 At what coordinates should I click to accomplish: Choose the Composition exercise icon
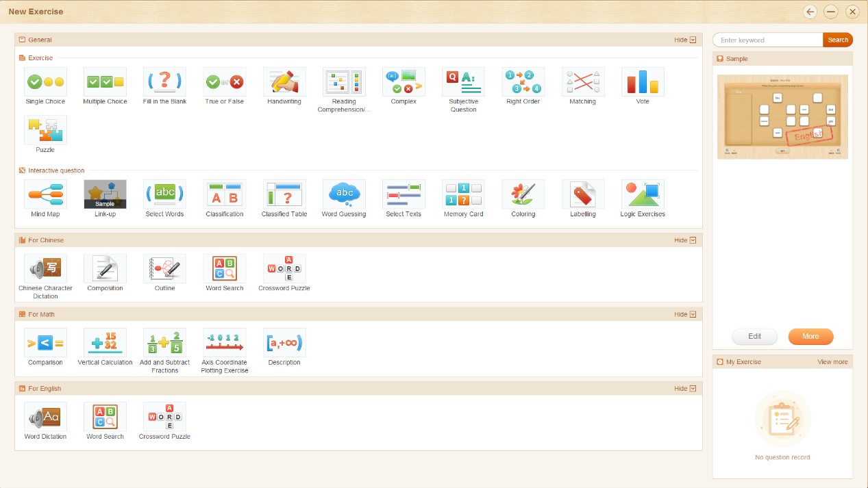pyautogui.click(x=105, y=268)
